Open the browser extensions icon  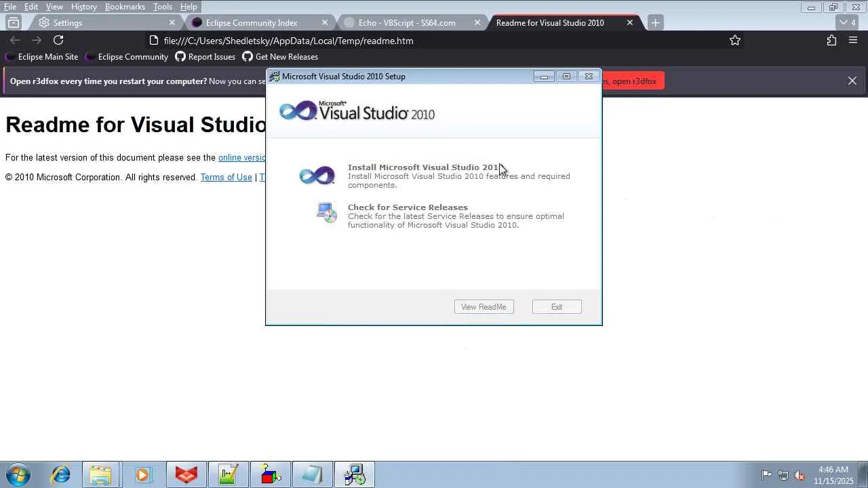click(831, 41)
